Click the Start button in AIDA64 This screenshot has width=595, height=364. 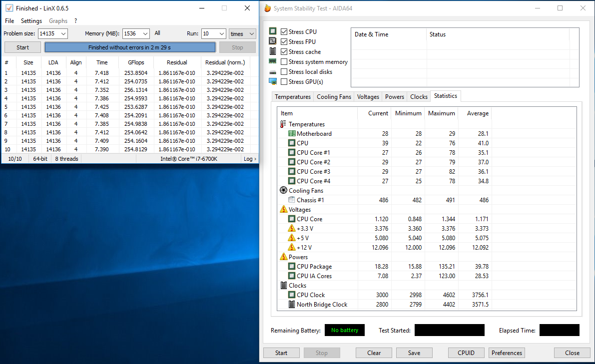click(x=281, y=353)
